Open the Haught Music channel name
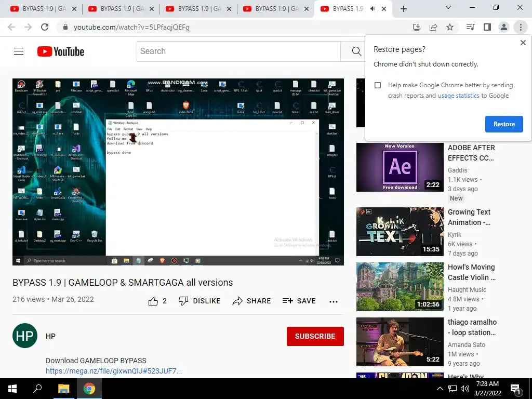Viewport: 532px width, 399px height. coord(467,290)
